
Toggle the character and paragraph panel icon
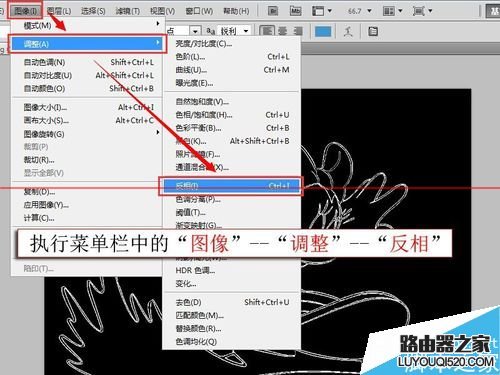(x=373, y=32)
